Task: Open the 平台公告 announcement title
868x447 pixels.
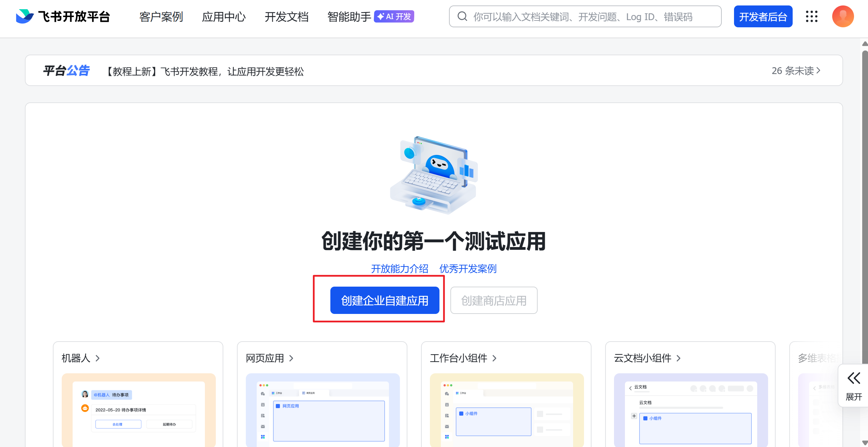Action: tap(66, 71)
